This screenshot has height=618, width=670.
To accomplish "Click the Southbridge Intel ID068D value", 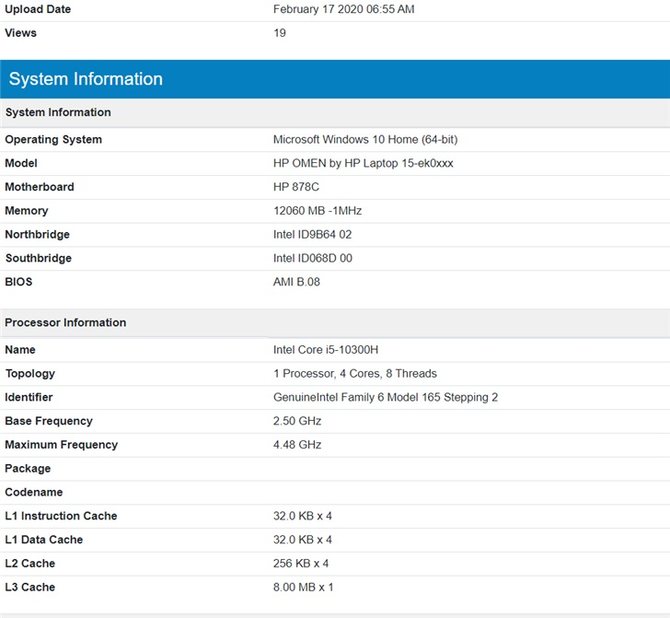I will [312, 258].
